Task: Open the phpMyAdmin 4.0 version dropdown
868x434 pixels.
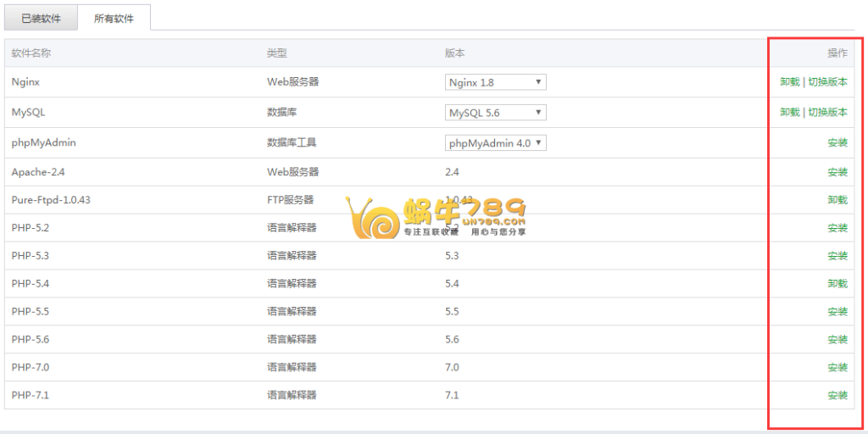Action: tap(495, 143)
